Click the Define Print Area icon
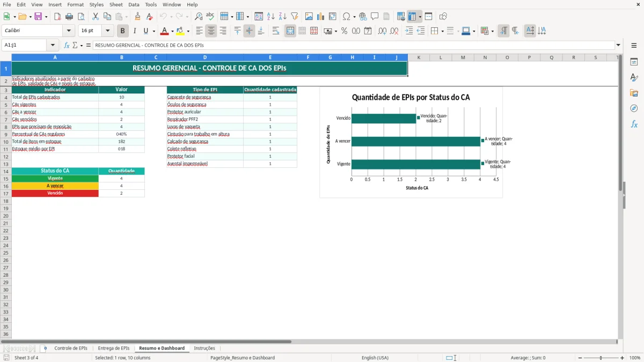Image resolution: width=644 pixels, height=362 pixels. coord(401,17)
